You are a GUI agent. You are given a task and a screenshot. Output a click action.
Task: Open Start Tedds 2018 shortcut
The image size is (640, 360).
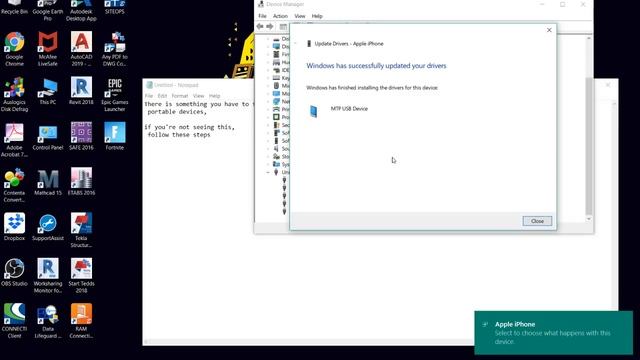[81, 276]
